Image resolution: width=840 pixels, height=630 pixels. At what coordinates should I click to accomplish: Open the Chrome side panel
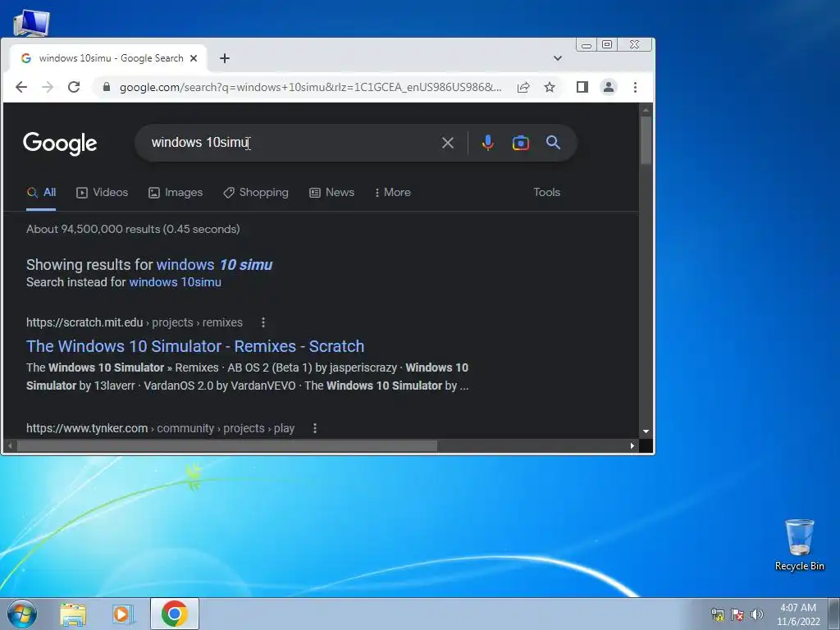click(x=582, y=87)
